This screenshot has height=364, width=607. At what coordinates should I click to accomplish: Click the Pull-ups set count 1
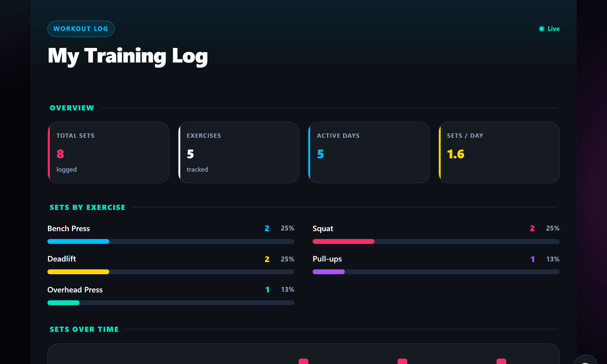[x=533, y=259]
